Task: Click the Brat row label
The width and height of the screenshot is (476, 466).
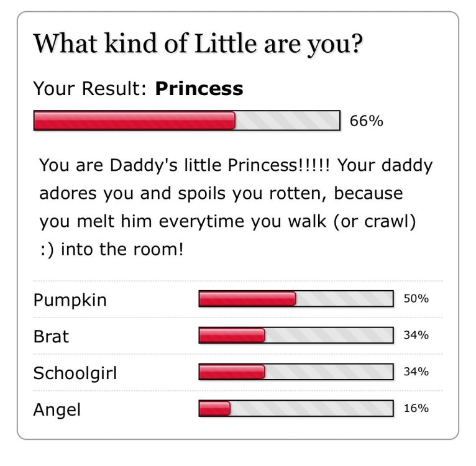Action: [x=51, y=336]
